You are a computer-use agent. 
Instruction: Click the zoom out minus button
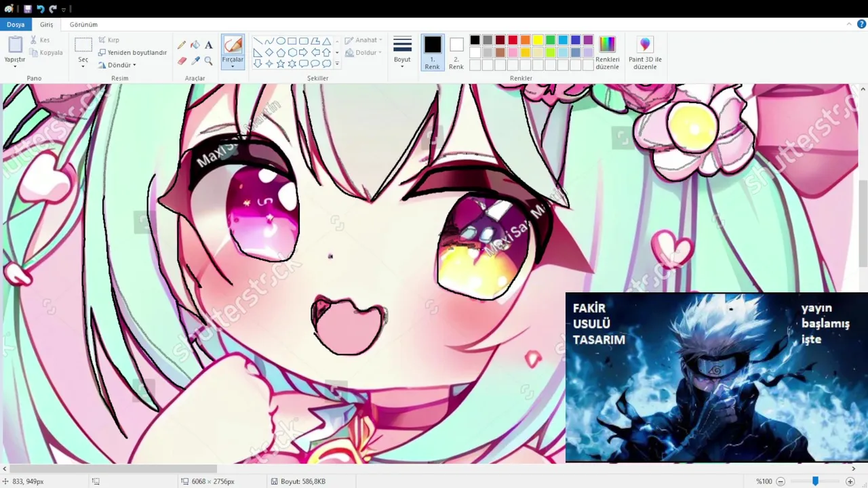tap(781, 481)
